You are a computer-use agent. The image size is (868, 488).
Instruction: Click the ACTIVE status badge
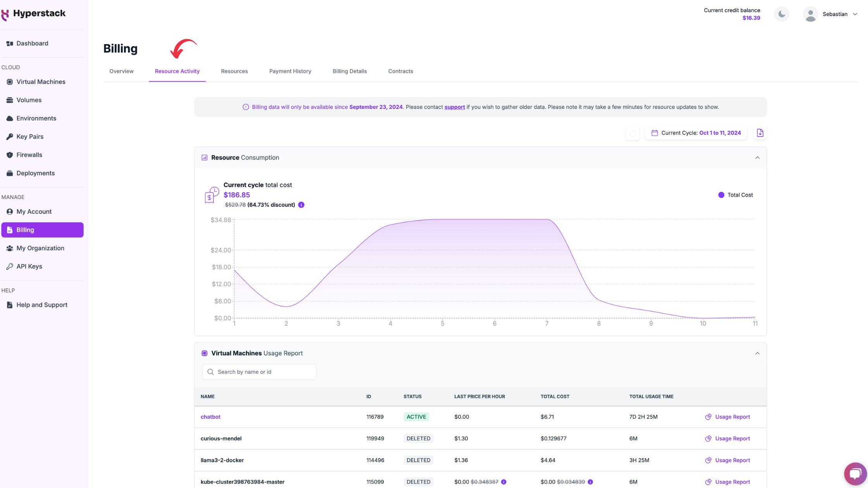click(416, 417)
